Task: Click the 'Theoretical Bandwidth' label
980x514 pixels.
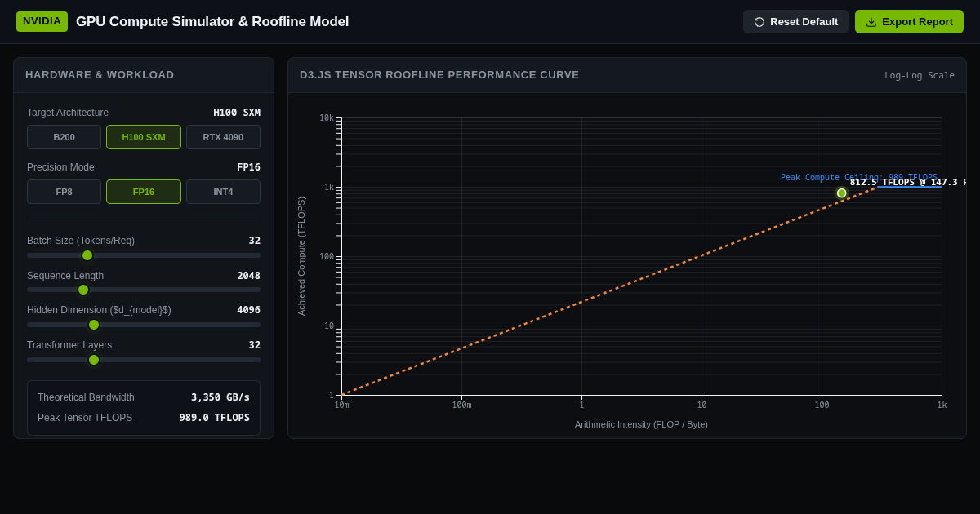Action: click(86, 397)
